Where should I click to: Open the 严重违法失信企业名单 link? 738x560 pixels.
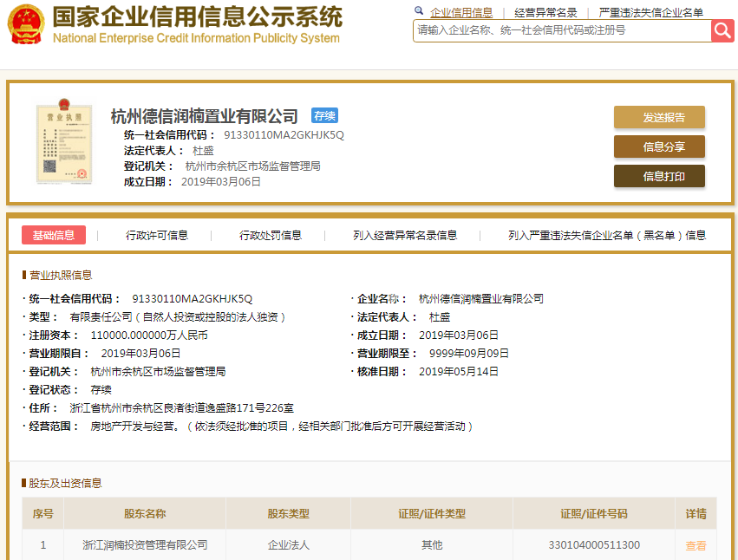(x=651, y=13)
